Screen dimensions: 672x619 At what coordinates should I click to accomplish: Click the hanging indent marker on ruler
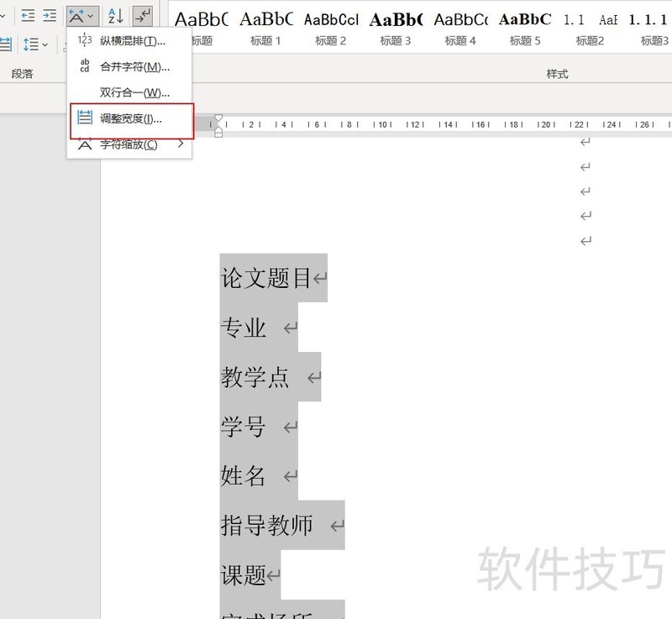(218, 132)
